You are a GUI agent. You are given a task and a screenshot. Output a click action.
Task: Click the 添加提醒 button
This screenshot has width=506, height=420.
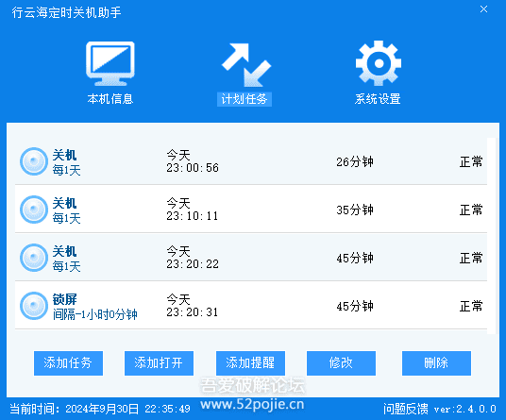[250, 363]
